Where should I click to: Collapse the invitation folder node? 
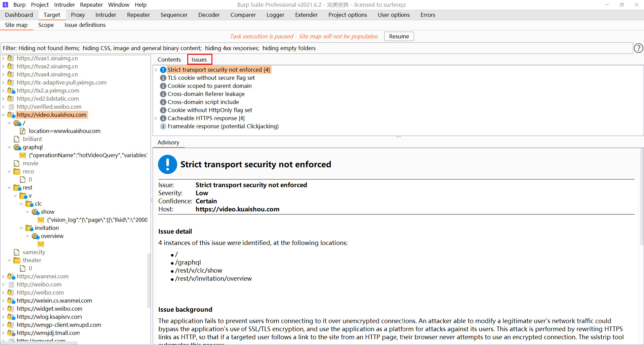click(x=22, y=228)
